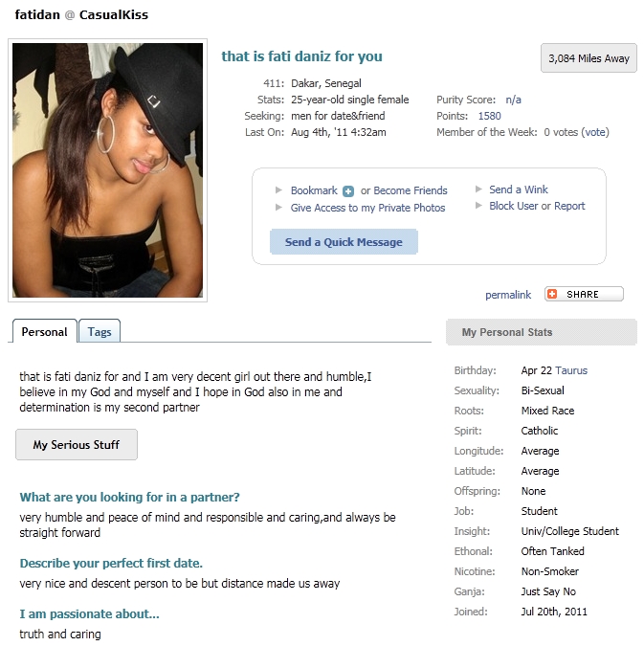Open the My Serious Stuff section
This screenshot has height=646, width=644.
pos(77,444)
